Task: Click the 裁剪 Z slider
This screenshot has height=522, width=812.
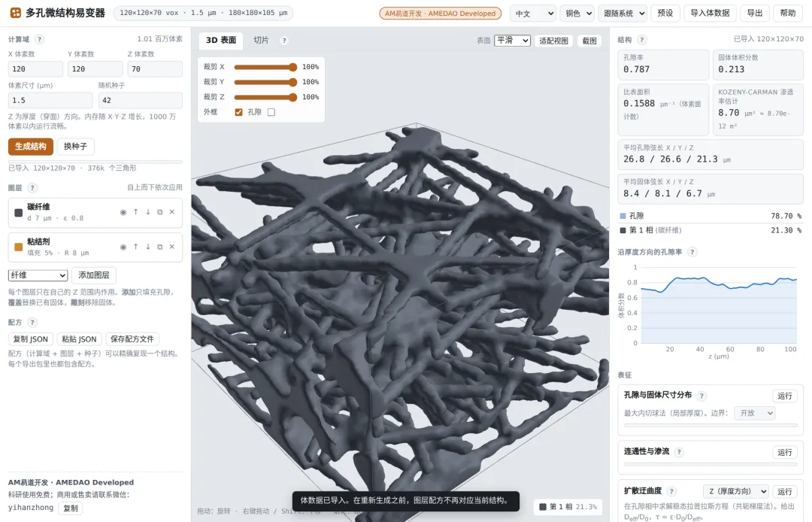Action: [x=265, y=97]
